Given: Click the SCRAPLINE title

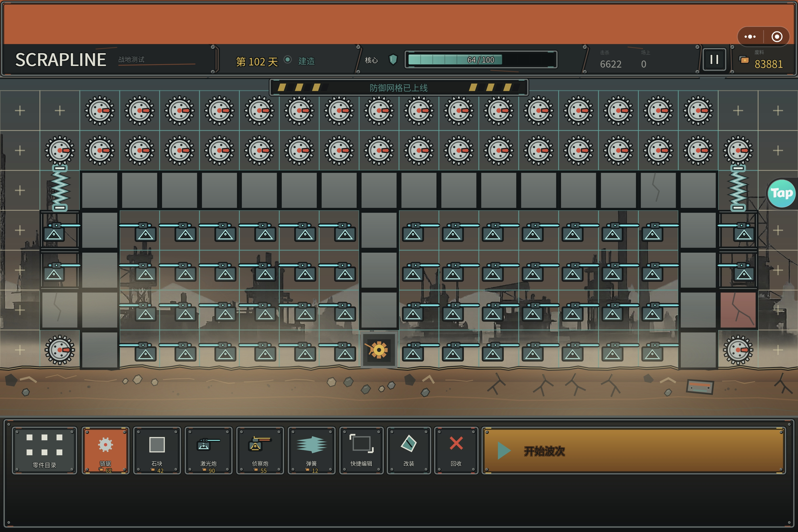Looking at the screenshot, I should tap(61, 60).
